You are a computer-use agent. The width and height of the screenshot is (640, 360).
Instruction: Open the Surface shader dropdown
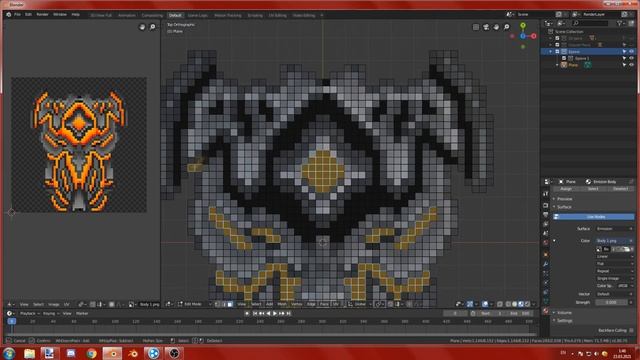(x=614, y=229)
